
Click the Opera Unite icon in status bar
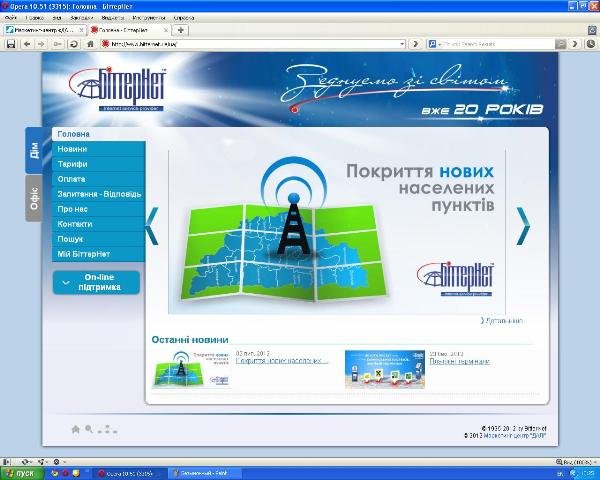42,462
